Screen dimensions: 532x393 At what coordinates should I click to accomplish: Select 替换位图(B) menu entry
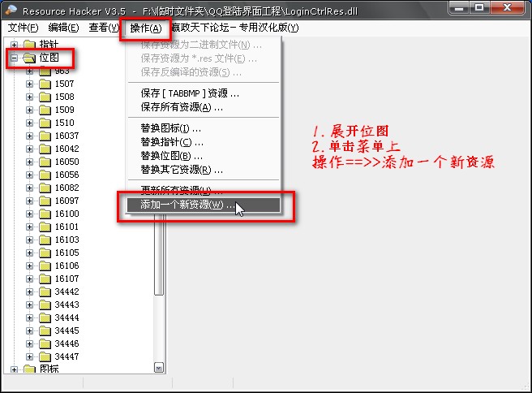(x=170, y=155)
